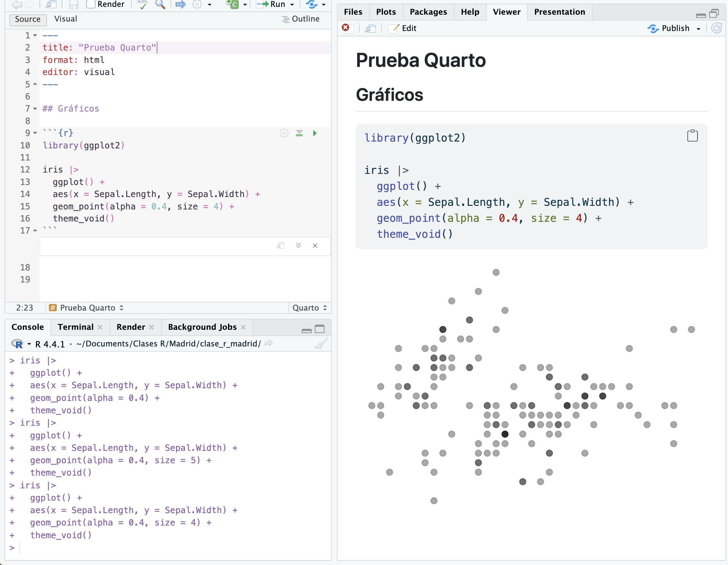Viewport: 728px width, 565px height.
Task: Open the Run dropdown arrow
Action: (x=292, y=5)
